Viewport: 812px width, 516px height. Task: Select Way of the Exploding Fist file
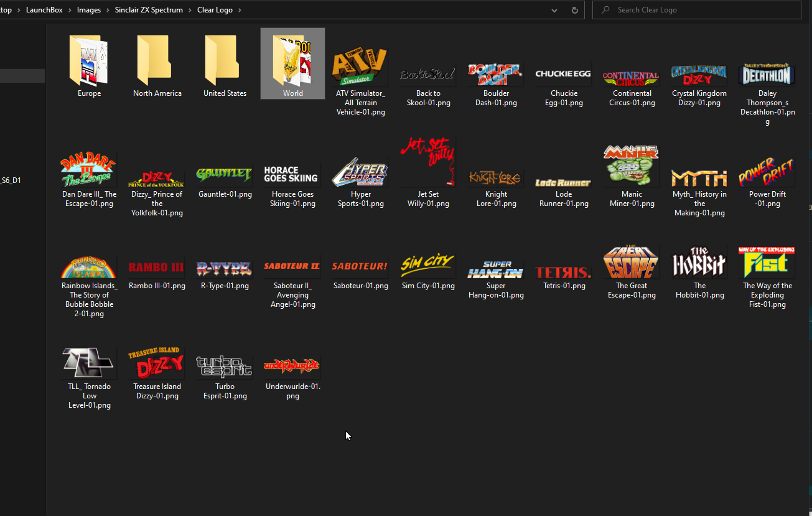[x=767, y=278]
